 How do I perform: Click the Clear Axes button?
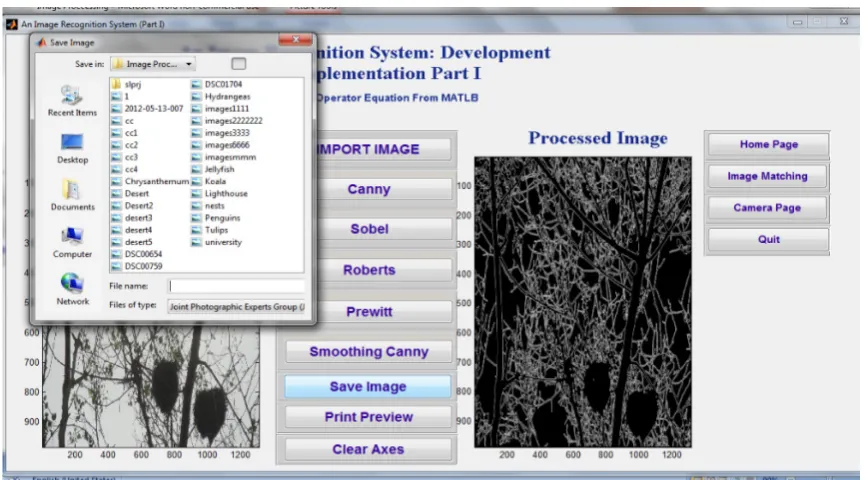click(x=369, y=450)
